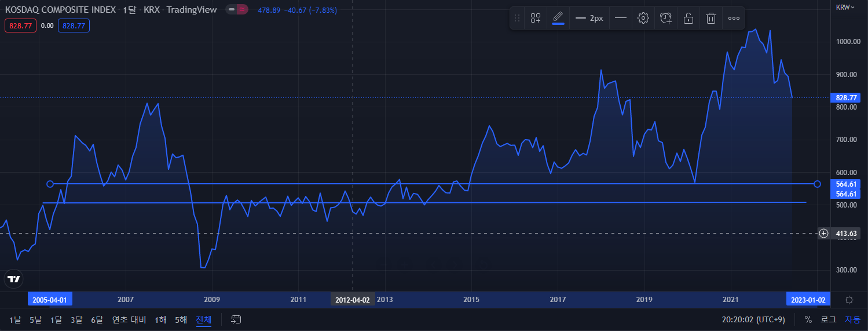Select 1달 time range

point(56,319)
